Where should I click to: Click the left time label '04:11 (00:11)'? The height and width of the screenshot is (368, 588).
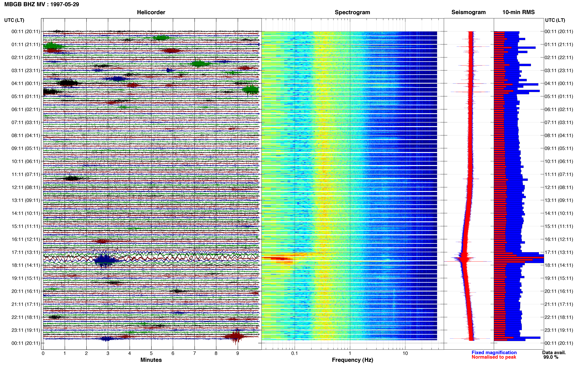(x=26, y=83)
